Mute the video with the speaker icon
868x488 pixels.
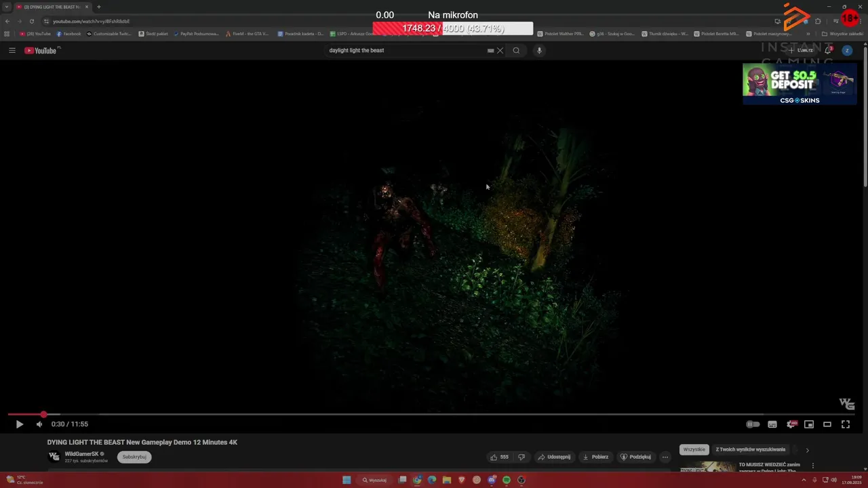(39, 424)
